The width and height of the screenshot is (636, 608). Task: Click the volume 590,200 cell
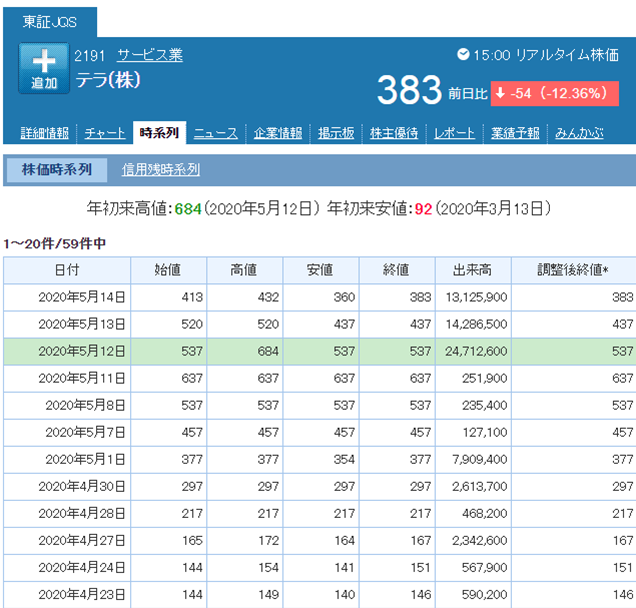(x=473, y=595)
